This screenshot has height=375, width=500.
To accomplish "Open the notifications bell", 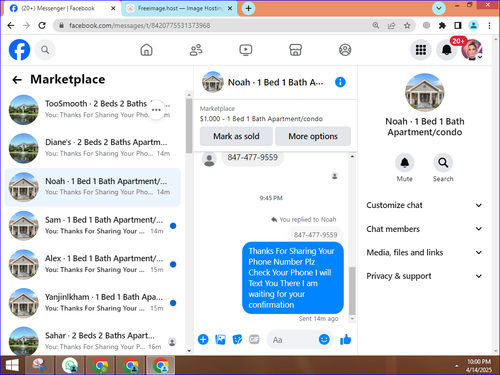I will (447, 50).
